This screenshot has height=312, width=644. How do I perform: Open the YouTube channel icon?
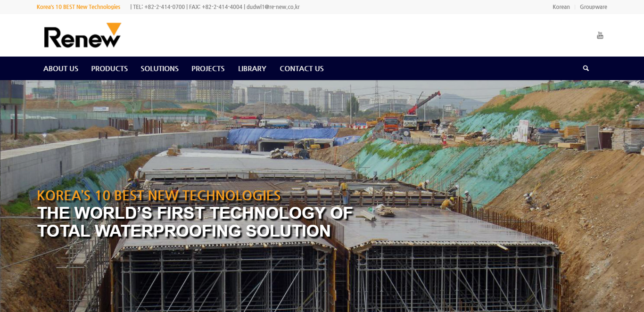tap(600, 35)
